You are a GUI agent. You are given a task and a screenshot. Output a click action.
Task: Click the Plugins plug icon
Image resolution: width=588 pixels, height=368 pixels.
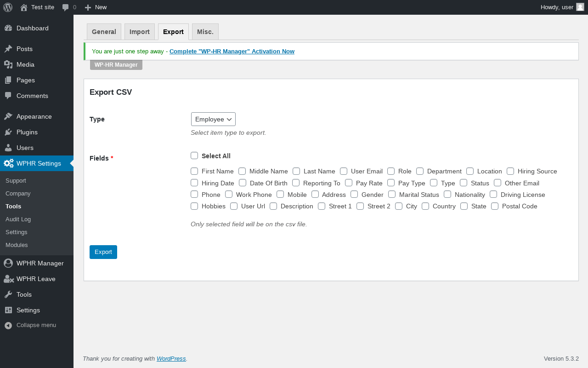tap(8, 132)
